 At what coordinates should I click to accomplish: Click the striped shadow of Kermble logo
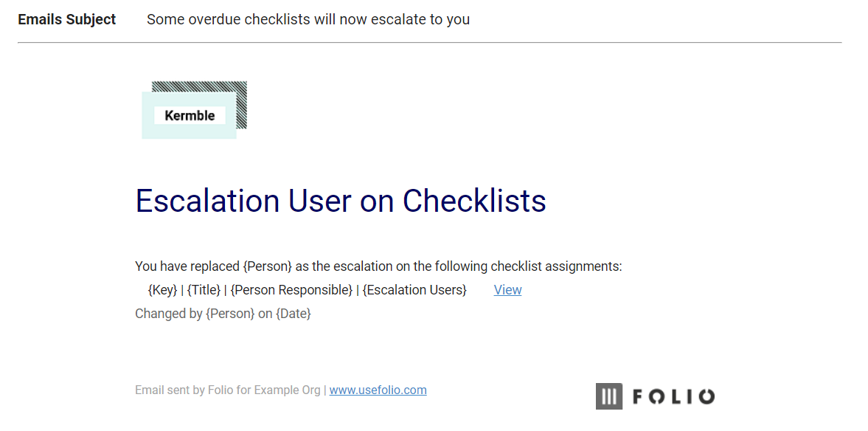click(x=242, y=106)
